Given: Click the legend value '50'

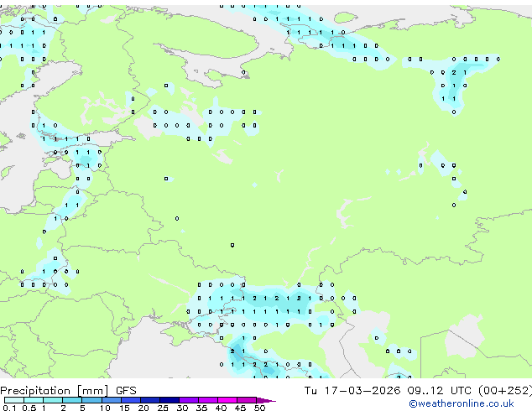Looking at the screenshot, I should click(x=259, y=408).
